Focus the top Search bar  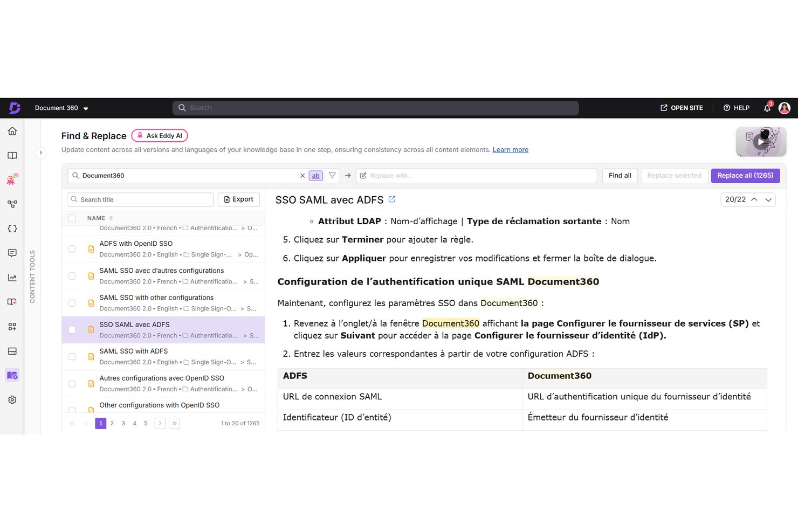[x=375, y=108]
